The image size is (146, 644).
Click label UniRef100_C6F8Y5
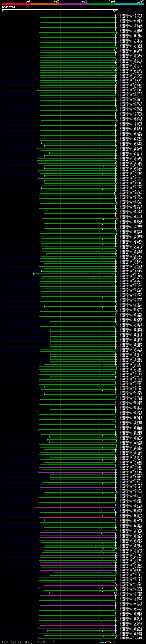[x=131, y=349]
